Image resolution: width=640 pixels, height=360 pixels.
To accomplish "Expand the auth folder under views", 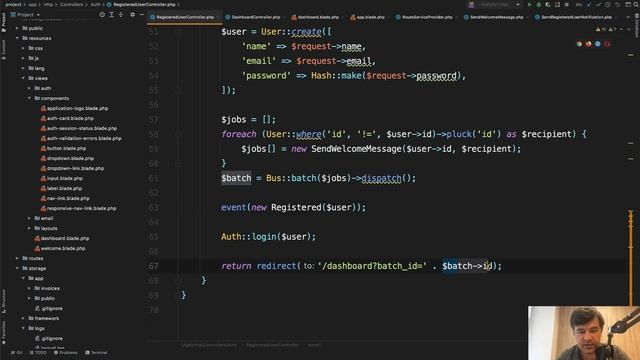I will (29, 88).
